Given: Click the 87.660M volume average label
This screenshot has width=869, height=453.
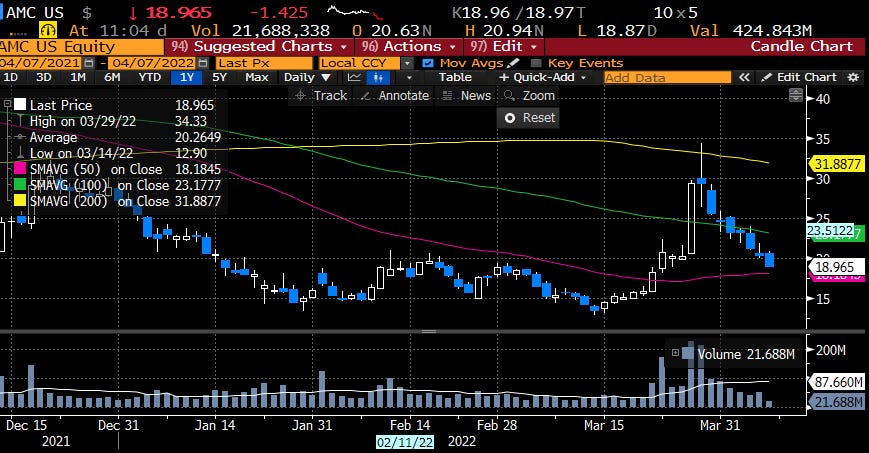Looking at the screenshot, I should point(838,382).
